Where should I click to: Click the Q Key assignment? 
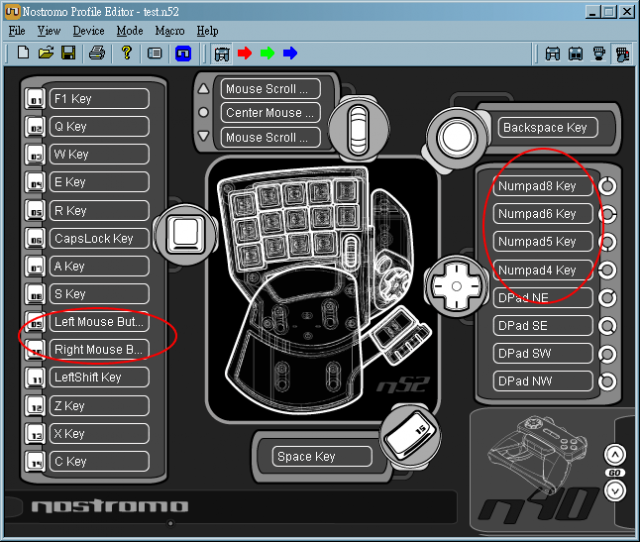click(99, 127)
